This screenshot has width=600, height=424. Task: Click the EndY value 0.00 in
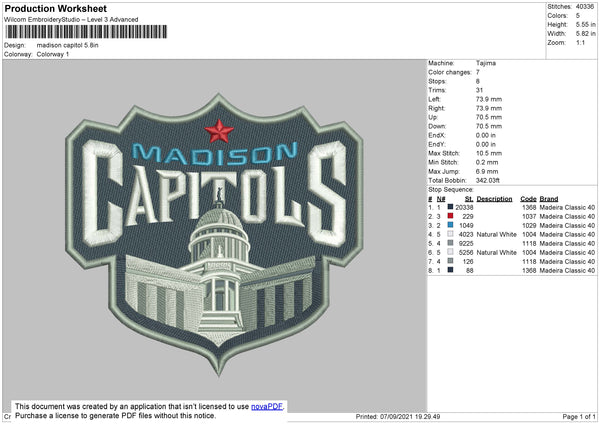[x=486, y=144]
